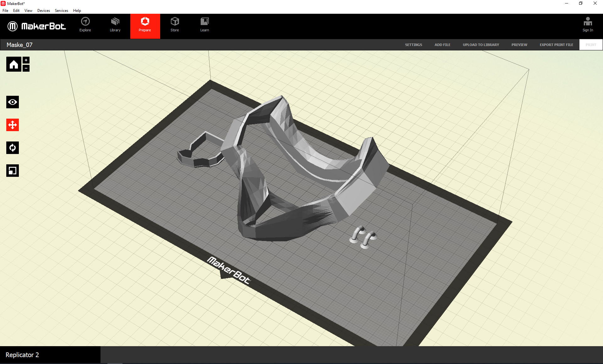
Task: Open the Help menu
Action: [77, 11]
